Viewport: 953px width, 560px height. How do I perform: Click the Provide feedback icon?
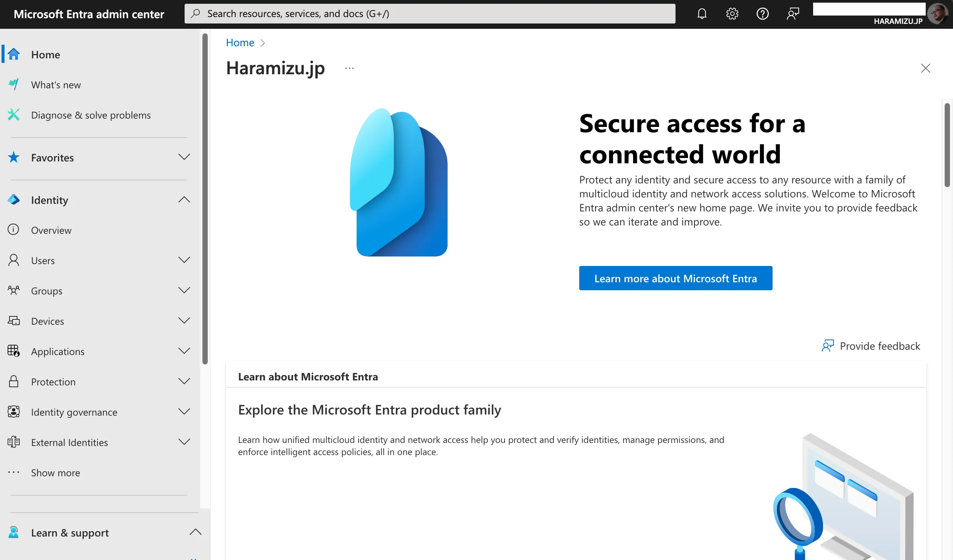[x=828, y=346]
